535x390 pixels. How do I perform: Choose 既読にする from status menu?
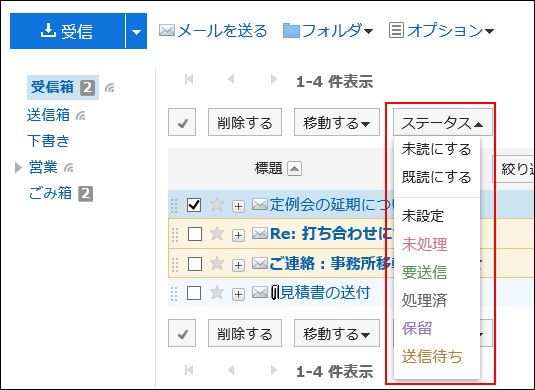point(436,177)
